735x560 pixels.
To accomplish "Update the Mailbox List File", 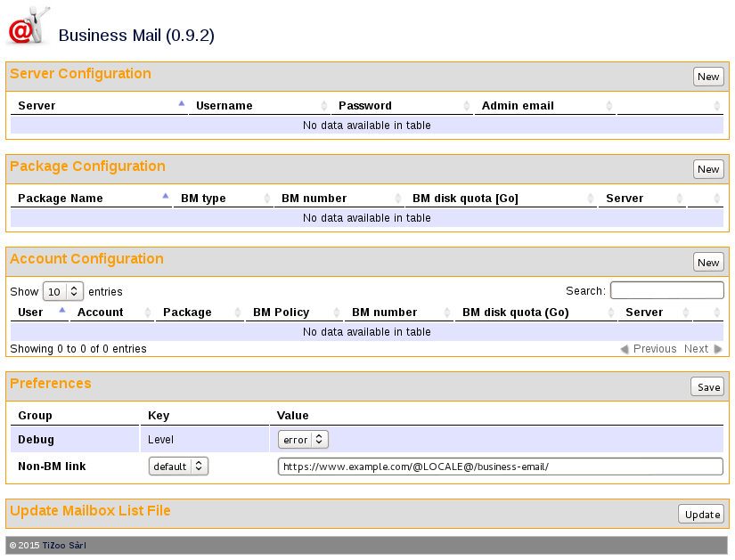I will tap(701, 514).
